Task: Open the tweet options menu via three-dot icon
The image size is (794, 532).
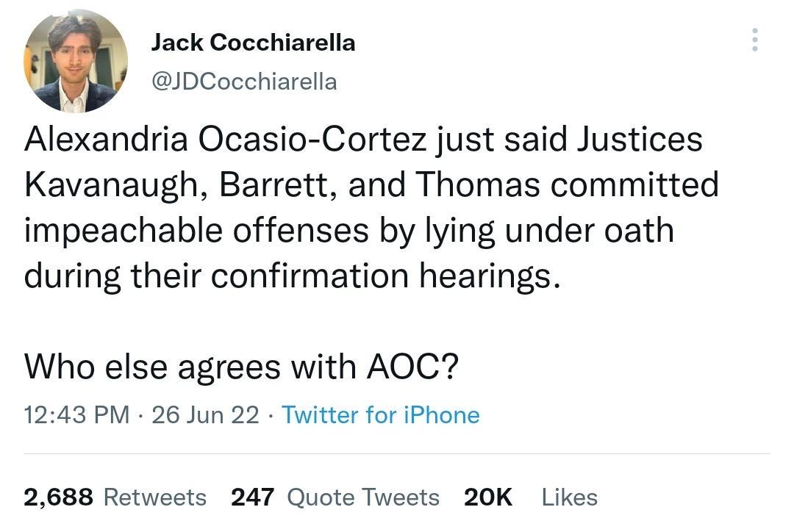Action: coord(754,40)
